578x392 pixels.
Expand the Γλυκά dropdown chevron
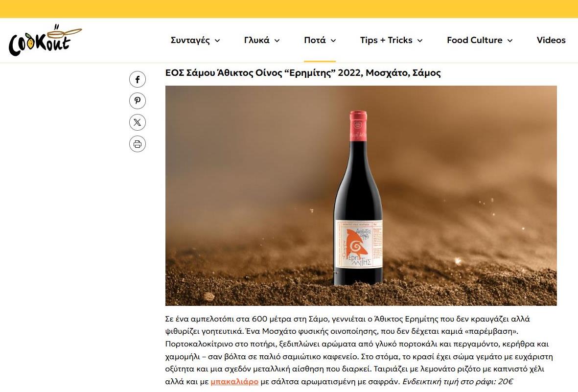click(277, 41)
